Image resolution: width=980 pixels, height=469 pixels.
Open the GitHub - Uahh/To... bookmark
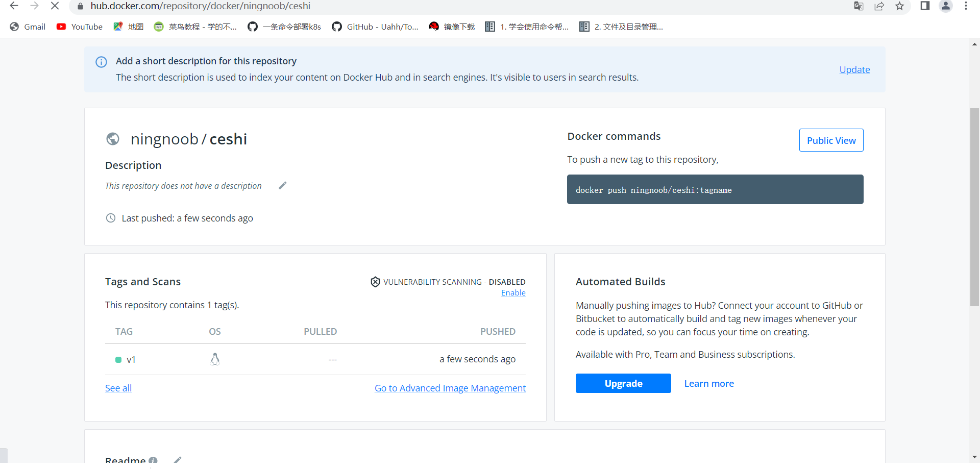tap(375, 27)
